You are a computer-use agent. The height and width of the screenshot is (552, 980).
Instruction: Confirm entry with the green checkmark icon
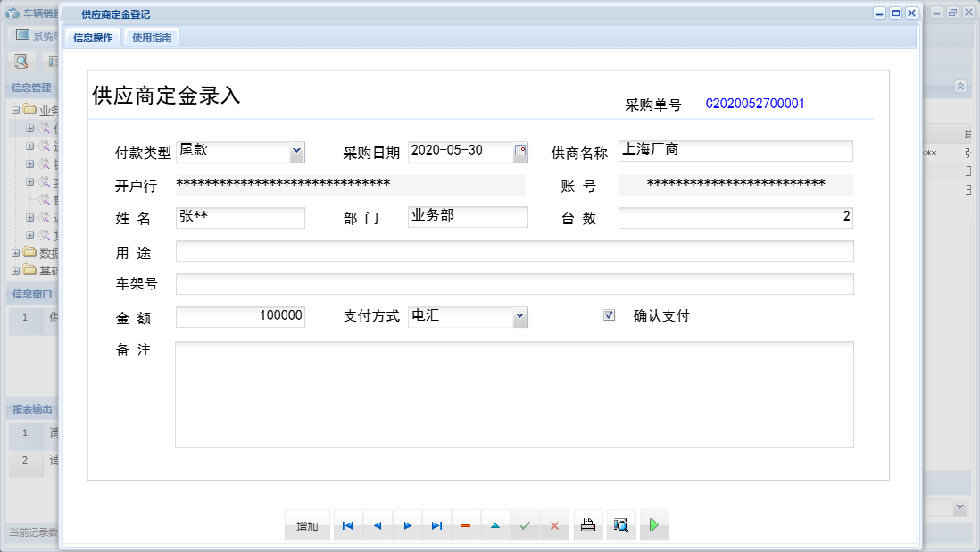click(526, 526)
